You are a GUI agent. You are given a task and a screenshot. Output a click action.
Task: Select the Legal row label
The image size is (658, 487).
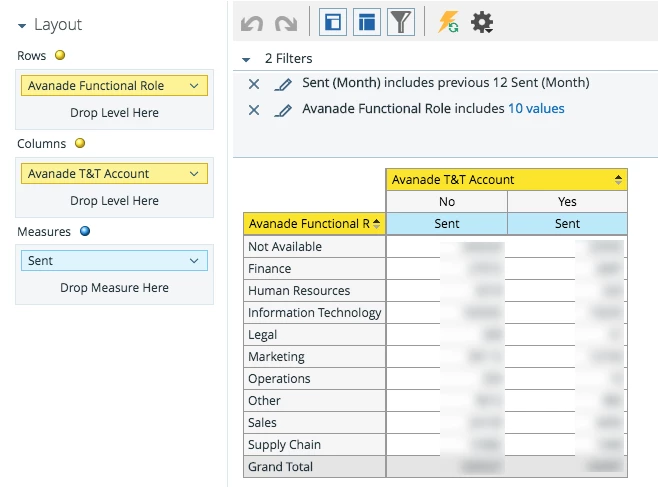point(314,335)
